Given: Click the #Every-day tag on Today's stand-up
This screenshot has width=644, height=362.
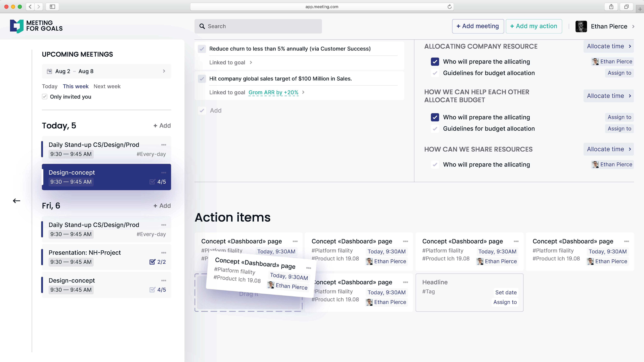Looking at the screenshot, I should [151, 154].
